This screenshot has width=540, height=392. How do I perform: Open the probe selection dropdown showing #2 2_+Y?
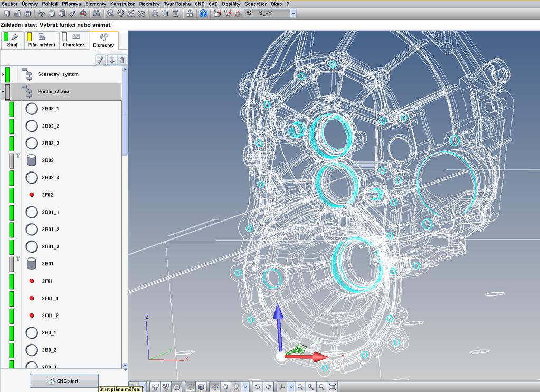(293, 13)
